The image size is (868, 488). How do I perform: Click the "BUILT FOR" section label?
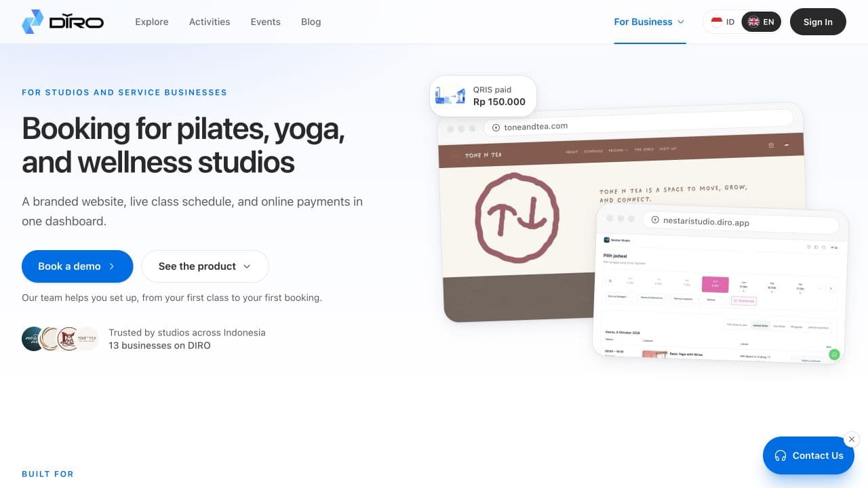(47, 474)
